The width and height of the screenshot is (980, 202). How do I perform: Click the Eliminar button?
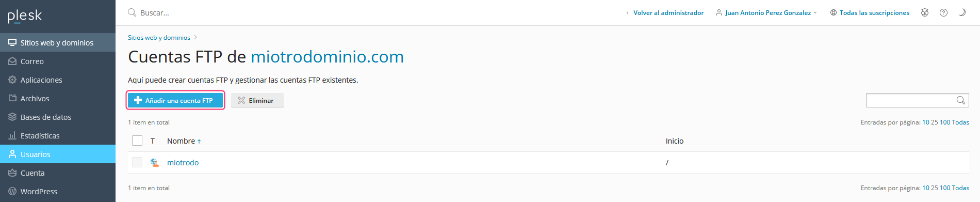tap(257, 100)
